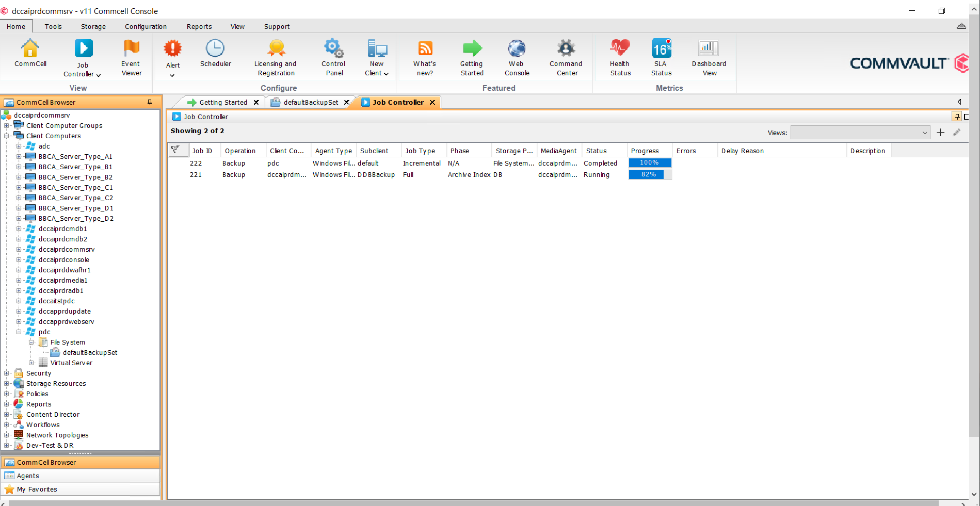This screenshot has height=506, width=980.
Task: Collapse the Client Computers node
Action: [7, 136]
